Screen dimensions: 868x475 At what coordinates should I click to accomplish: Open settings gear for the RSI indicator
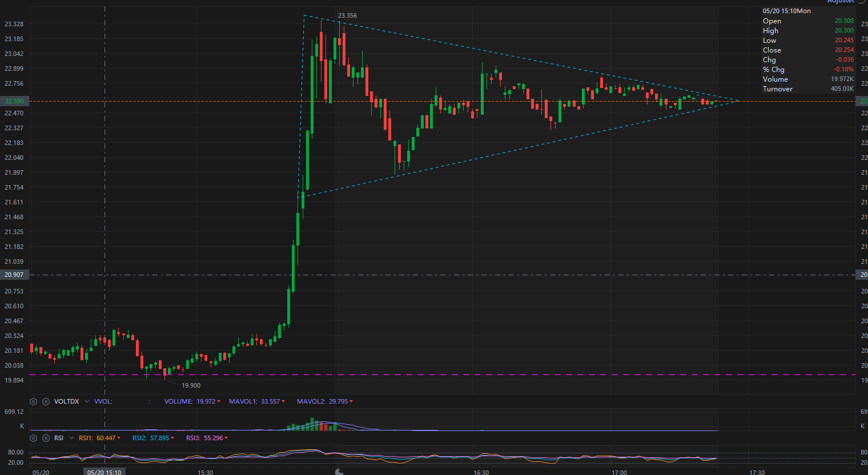coord(33,438)
